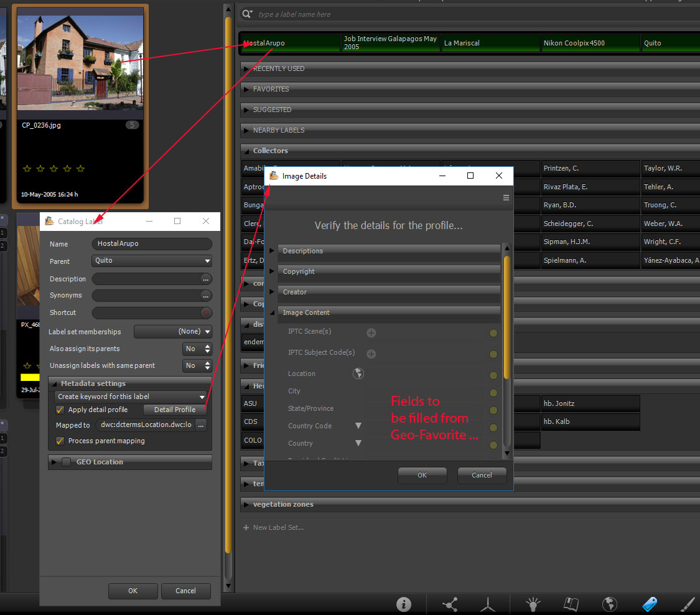This screenshot has width=700, height=615.
Task: Open the Country Code dropdown arrow
Action: tap(358, 426)
